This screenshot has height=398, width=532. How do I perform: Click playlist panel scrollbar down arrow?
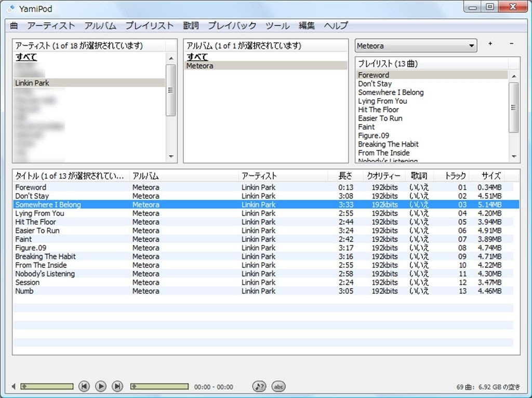[x=514, y=156]
